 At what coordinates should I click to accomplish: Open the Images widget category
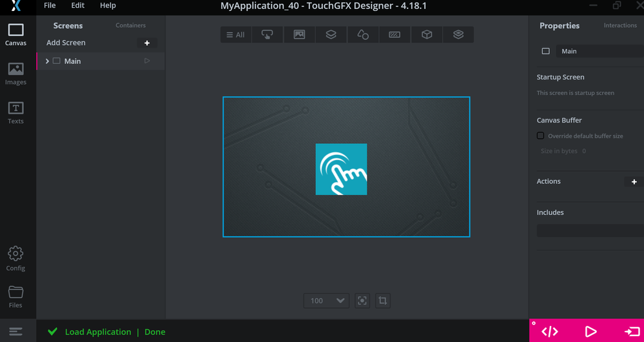299,35
